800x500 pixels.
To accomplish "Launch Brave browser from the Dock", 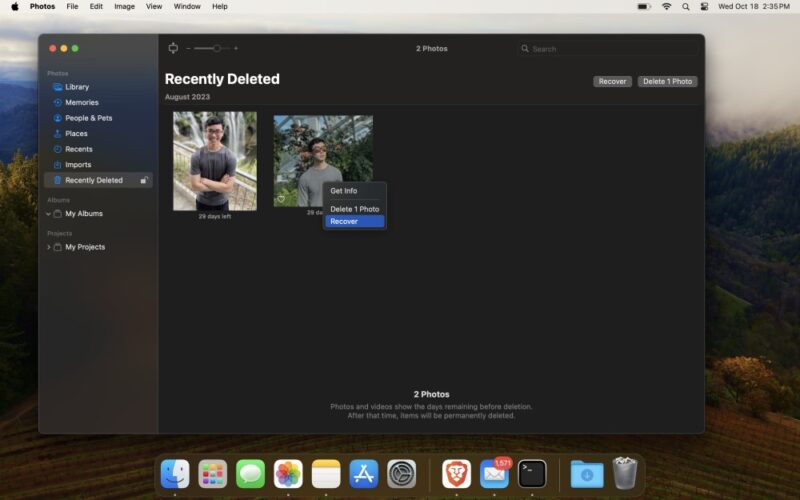I will [456, 473].
